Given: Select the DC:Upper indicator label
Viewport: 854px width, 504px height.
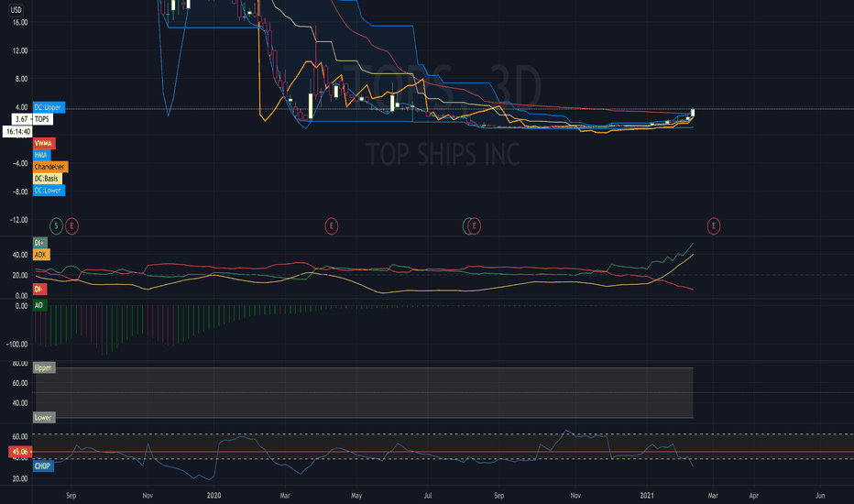Looking at the screenshot, I should pyautogui.click(x=49, y=107).
